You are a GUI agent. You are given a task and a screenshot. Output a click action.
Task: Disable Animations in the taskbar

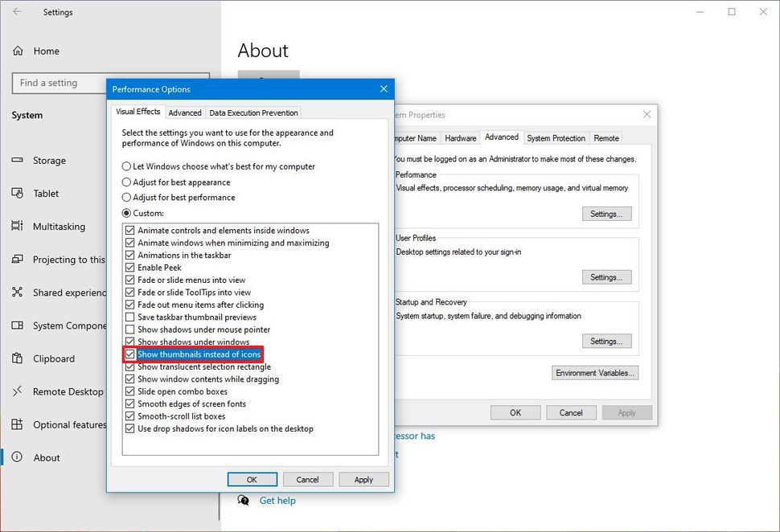[x=130, y=255]
